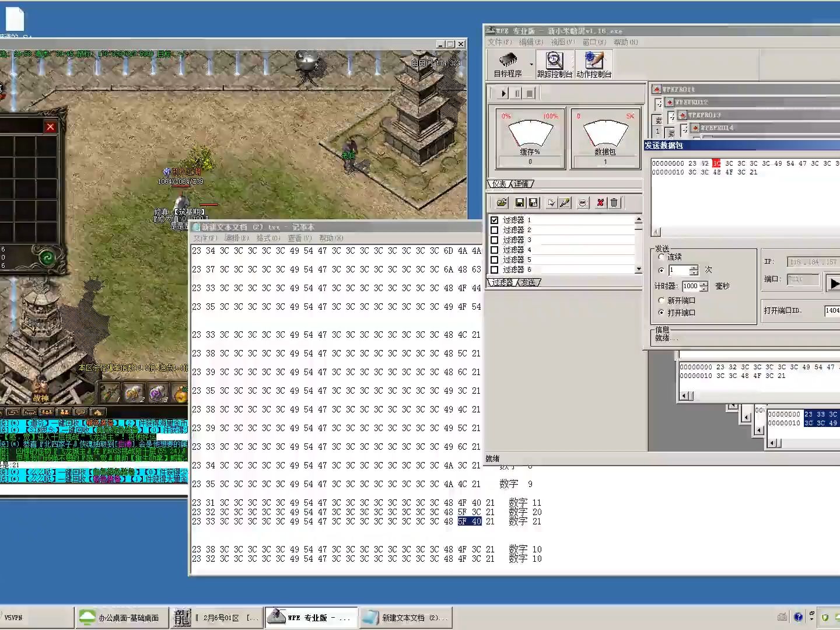The height and width of the screenshot is (630, 840).
Task: Pause capture with WPE pause button
Action: click(517, 93)
